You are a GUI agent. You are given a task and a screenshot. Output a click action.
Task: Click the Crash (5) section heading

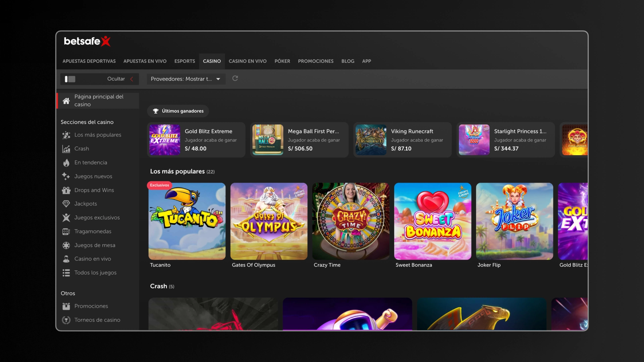click(162, 286)
